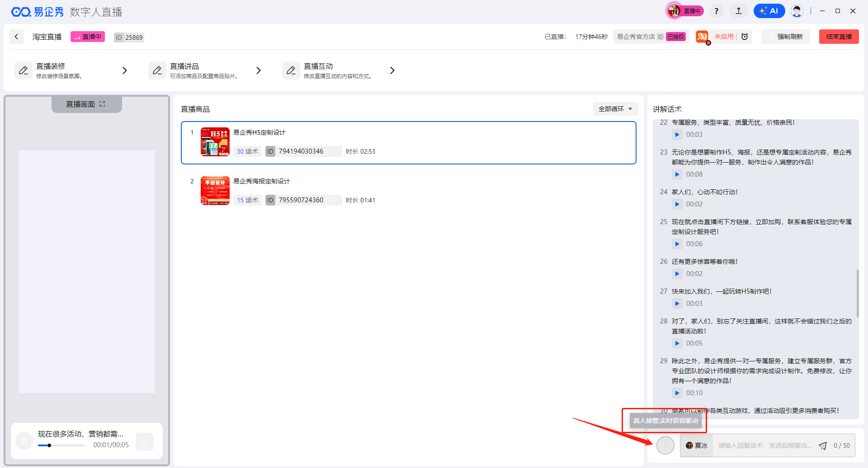
Task: Click the 易企秀 logo in title bar
Action: tap(38, 12)
